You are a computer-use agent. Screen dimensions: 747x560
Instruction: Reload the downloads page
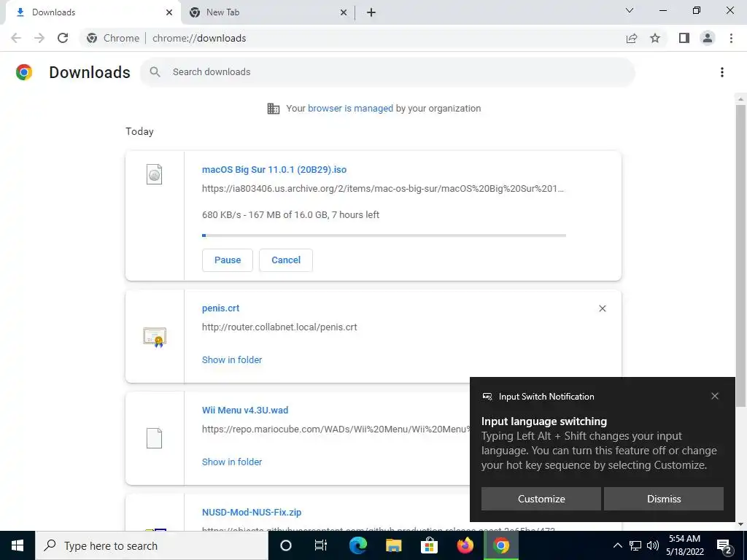point(63,38)
